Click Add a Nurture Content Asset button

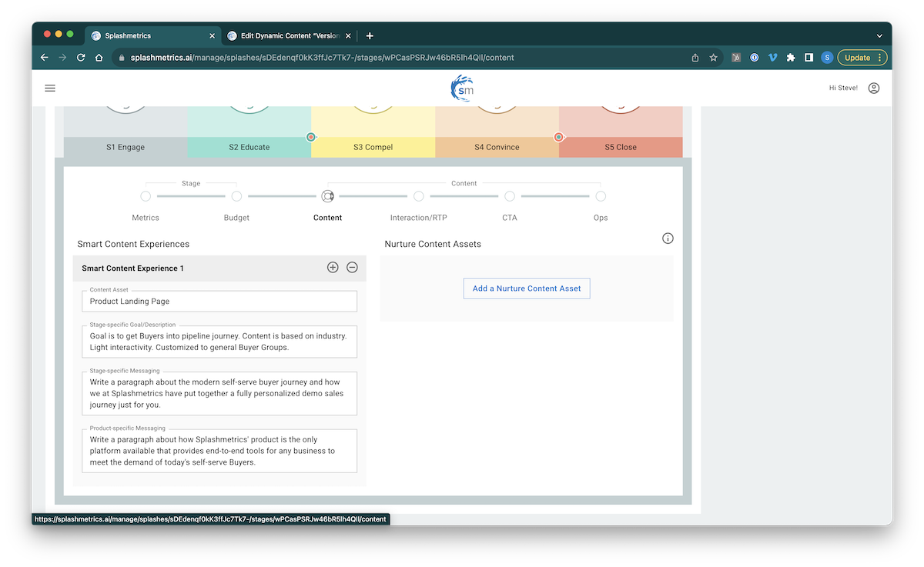coord(527,289)
